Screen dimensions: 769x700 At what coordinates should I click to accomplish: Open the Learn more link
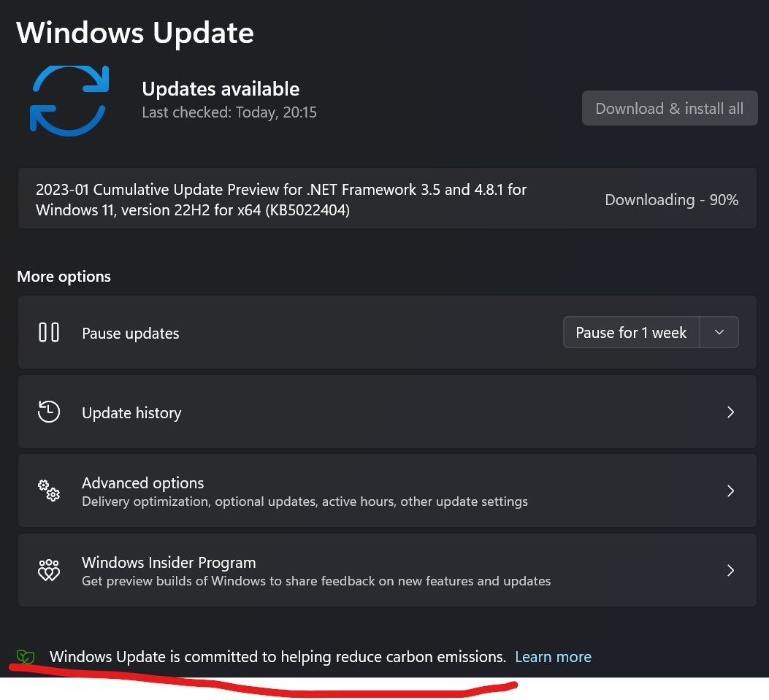554,657
